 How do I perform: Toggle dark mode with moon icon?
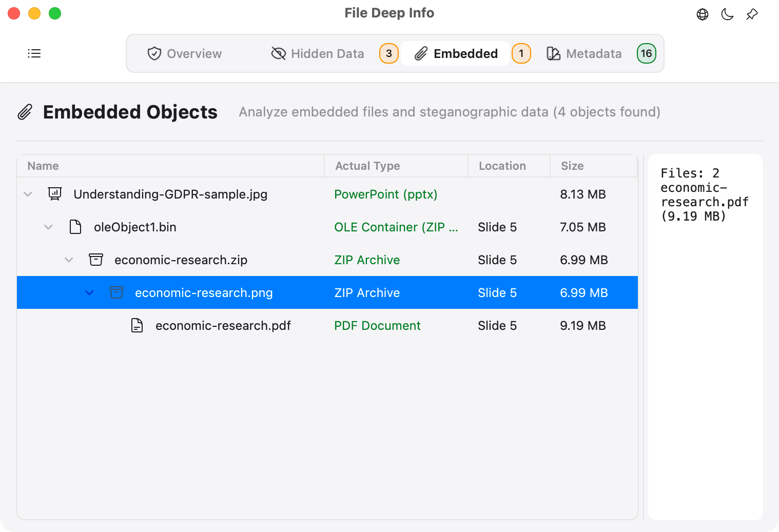[727, 14]
